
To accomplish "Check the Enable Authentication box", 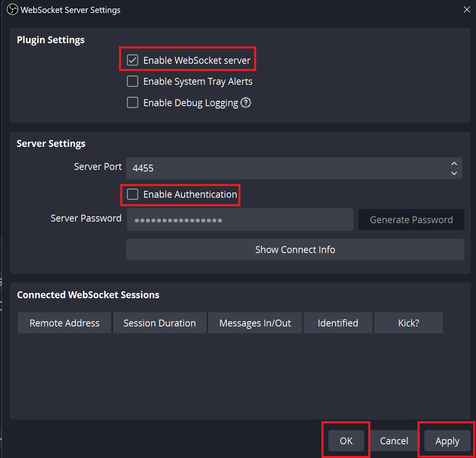I will [133, 194].
